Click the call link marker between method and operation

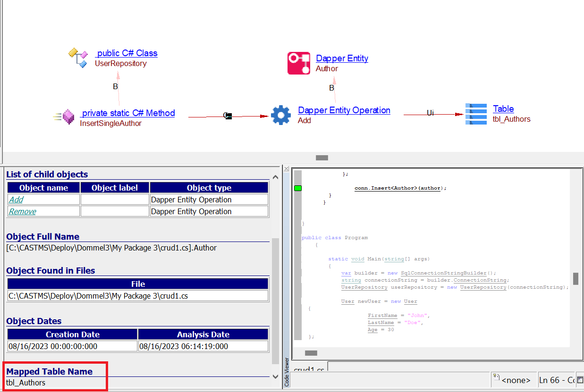228,116
